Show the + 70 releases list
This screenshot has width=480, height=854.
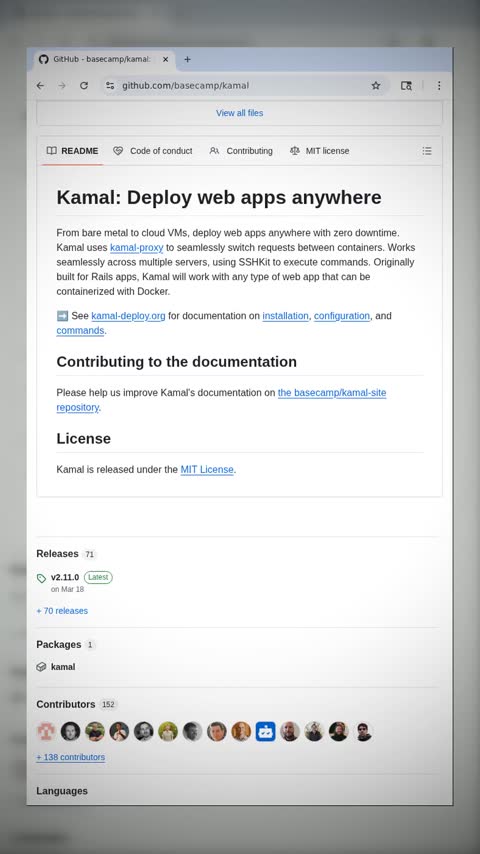point(62,611)
